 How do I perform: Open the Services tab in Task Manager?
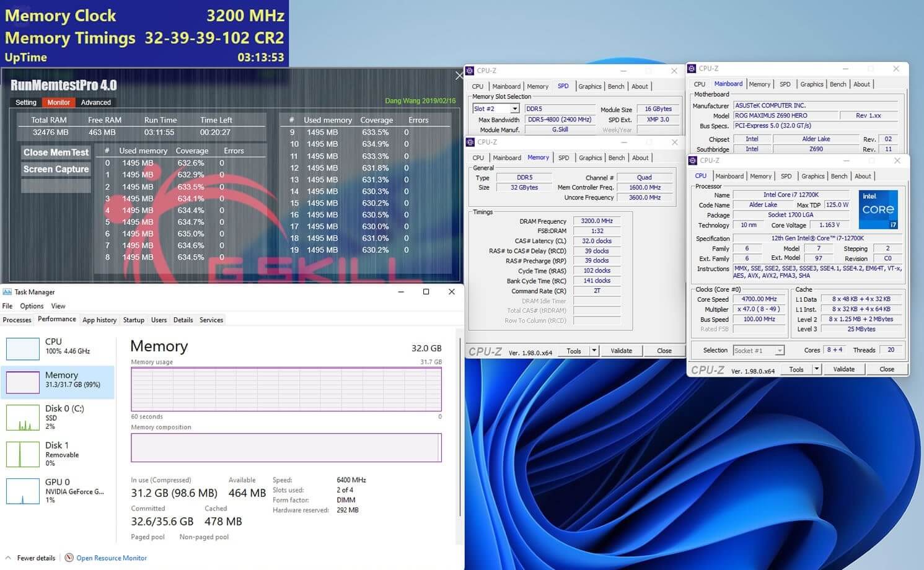211,320
